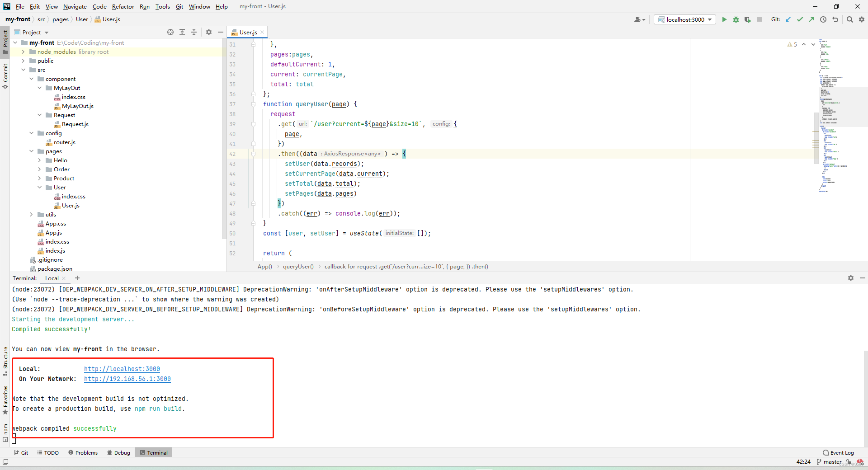
Task: Open the Refactor menu
Action: (x=123, y=6)
